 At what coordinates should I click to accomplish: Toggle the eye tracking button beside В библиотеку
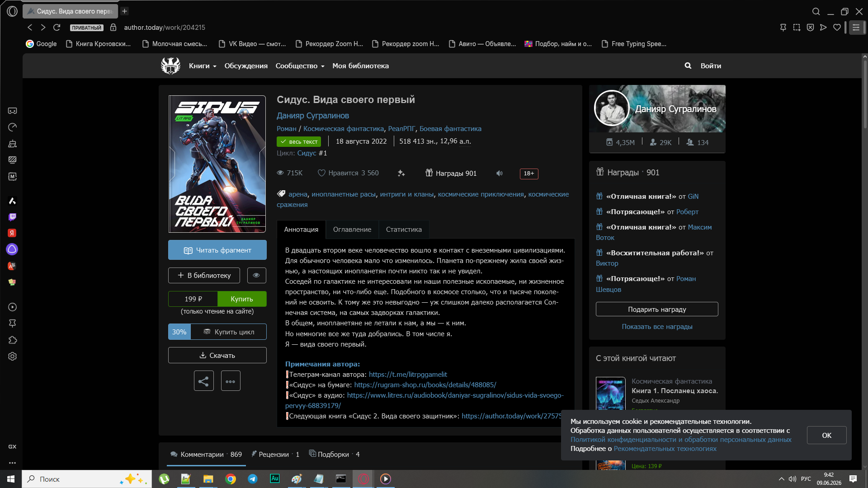(x=256, y=275)
